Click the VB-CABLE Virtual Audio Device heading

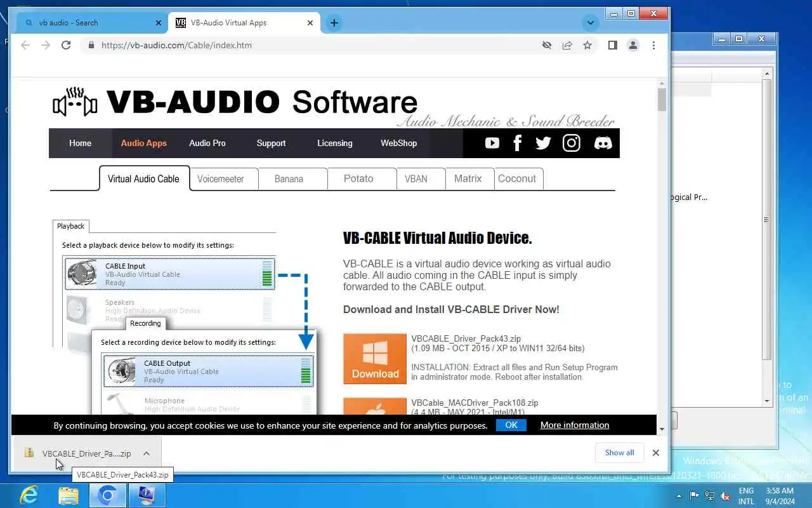437,238
